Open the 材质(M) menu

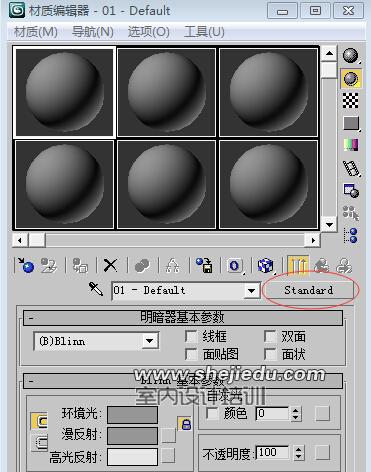click(36, 32)
